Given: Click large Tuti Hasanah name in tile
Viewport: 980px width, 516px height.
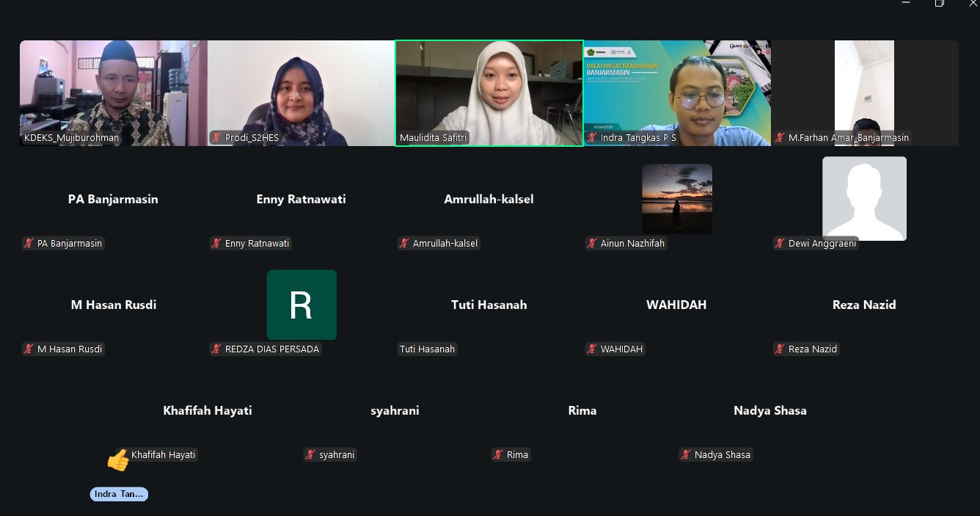Looking at the screenshot, I should 489,305.
